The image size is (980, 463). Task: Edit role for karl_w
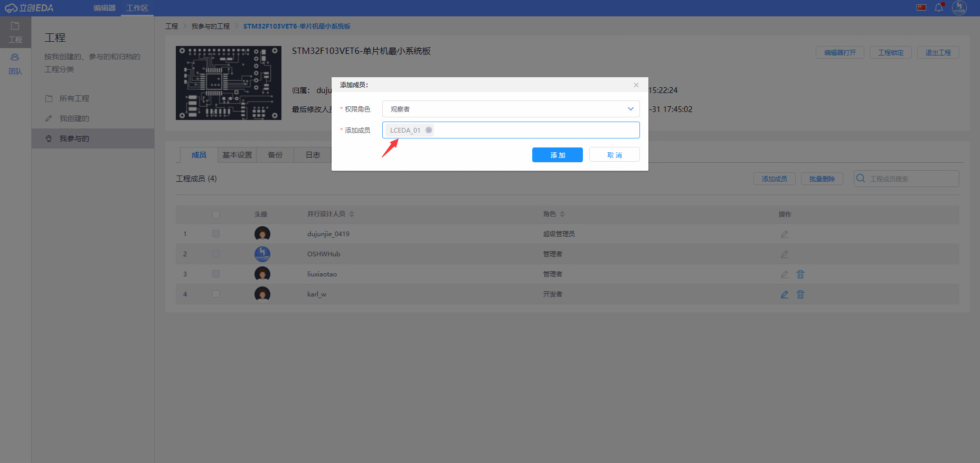pyautogui.click(x=785, y=294)
